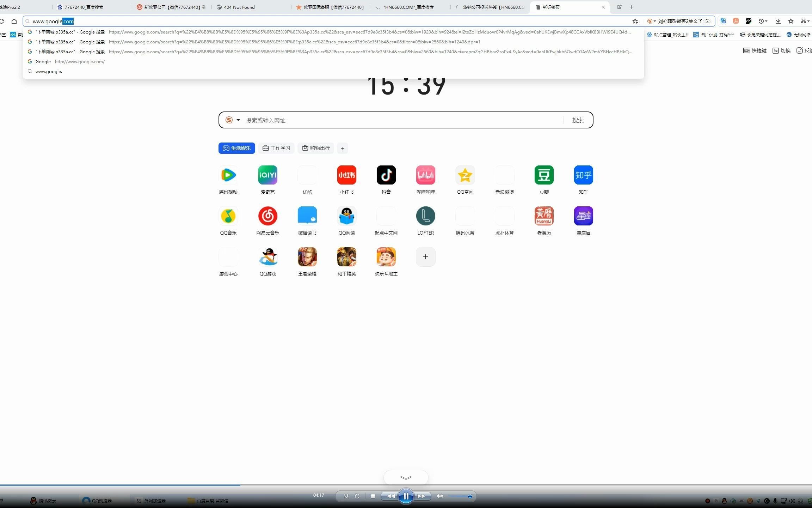Select the 工作学习 category tab

pos(276,148)
